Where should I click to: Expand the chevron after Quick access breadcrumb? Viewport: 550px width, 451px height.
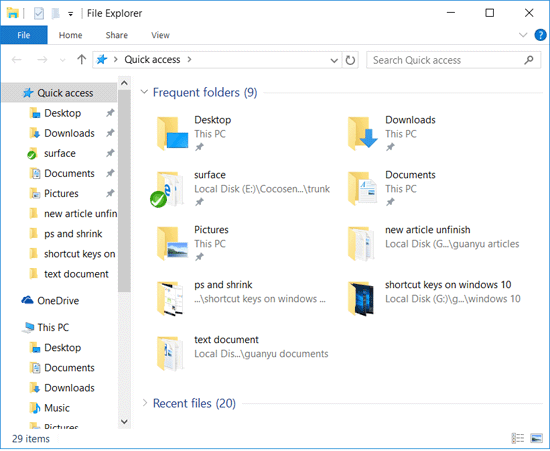[189, 60]
